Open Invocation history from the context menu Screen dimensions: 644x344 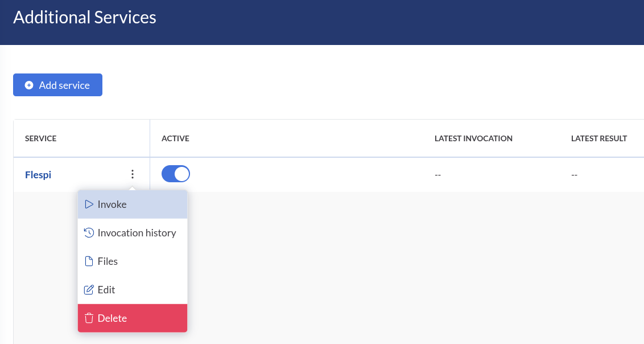tap(137, 233)
